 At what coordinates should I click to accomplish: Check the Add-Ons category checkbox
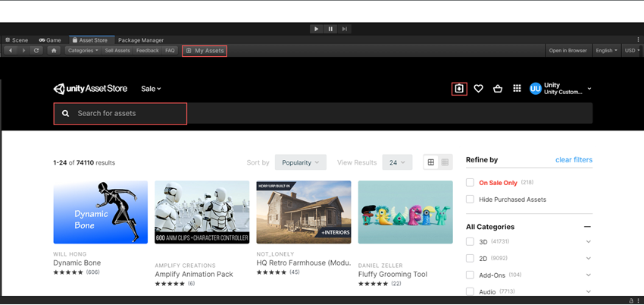pos(470,275)
